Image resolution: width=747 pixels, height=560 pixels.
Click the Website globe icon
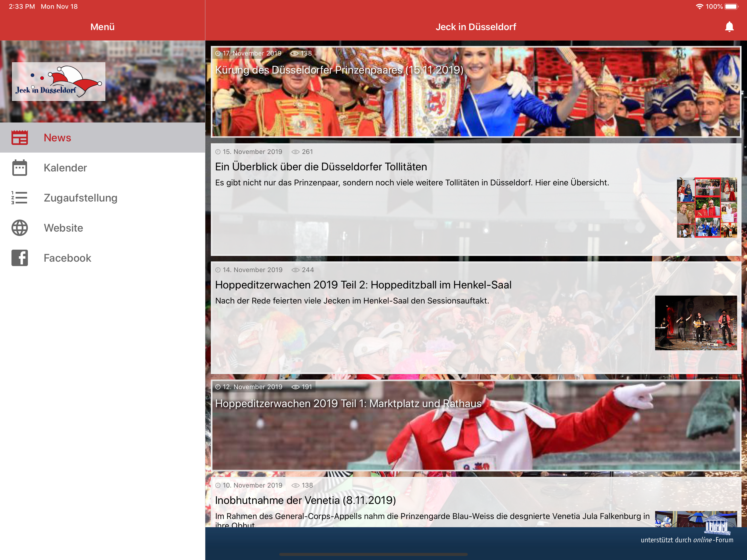coord(20,228)
